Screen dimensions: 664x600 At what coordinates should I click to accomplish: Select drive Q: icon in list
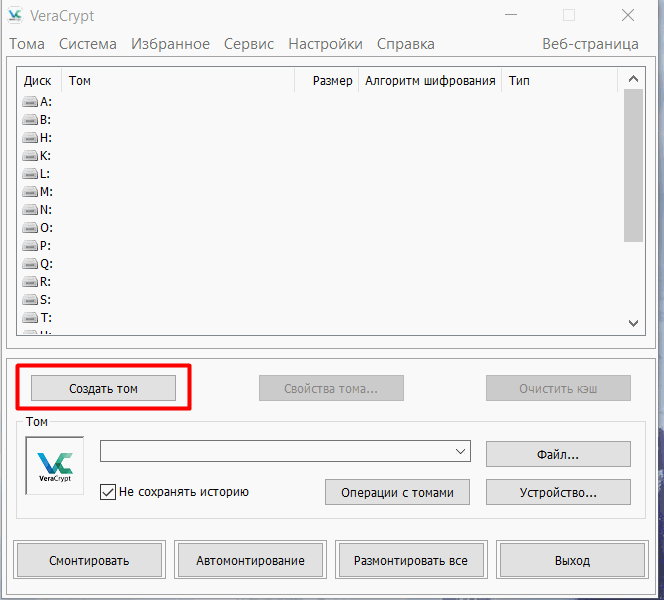coord(30,264)
